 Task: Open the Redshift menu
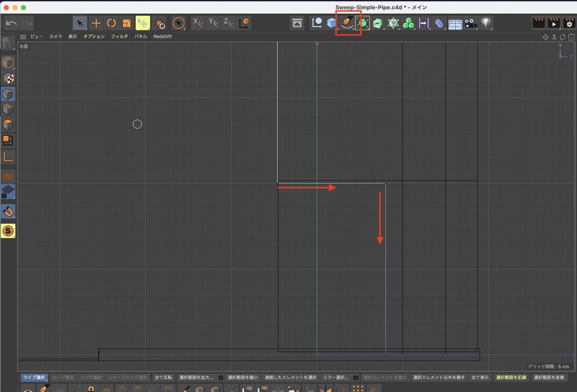(162, 36)
